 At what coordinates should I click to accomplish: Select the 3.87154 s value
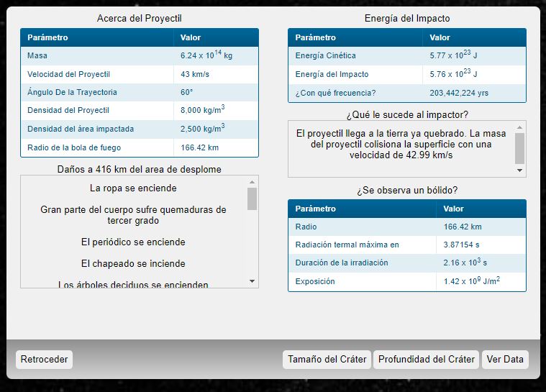pos(481,245)
